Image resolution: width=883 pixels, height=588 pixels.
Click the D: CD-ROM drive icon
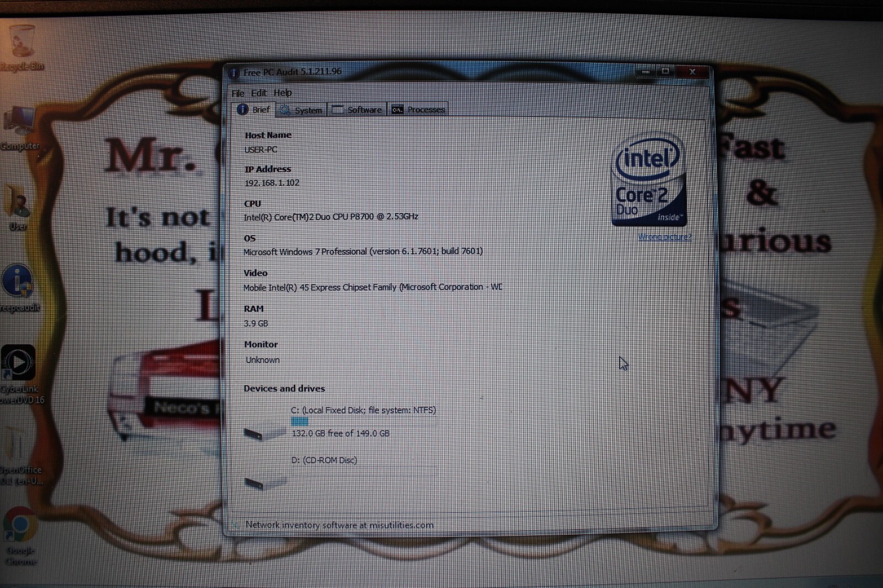(265, 483)
